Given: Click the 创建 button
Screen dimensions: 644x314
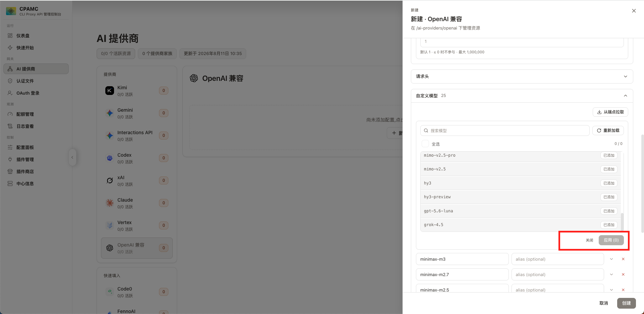Looking at the screenshot, I should coord(627,303).
